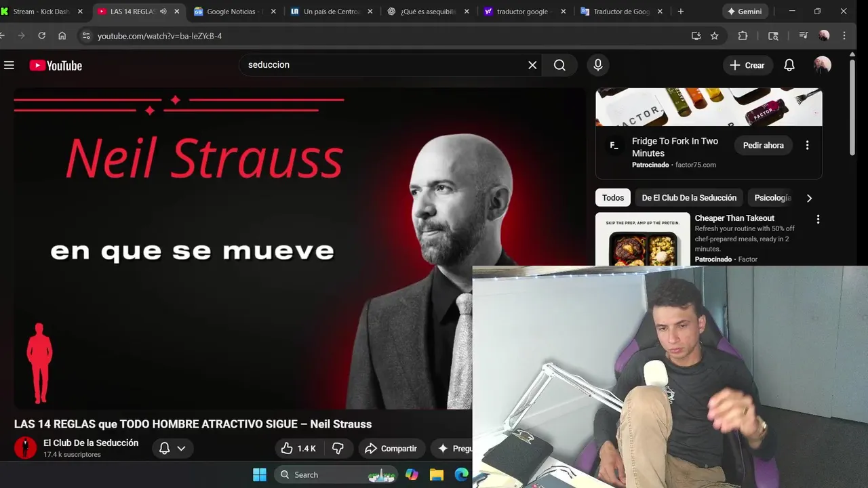
Task: Click the page vertical scrollbar
Action: coord(852,106)
